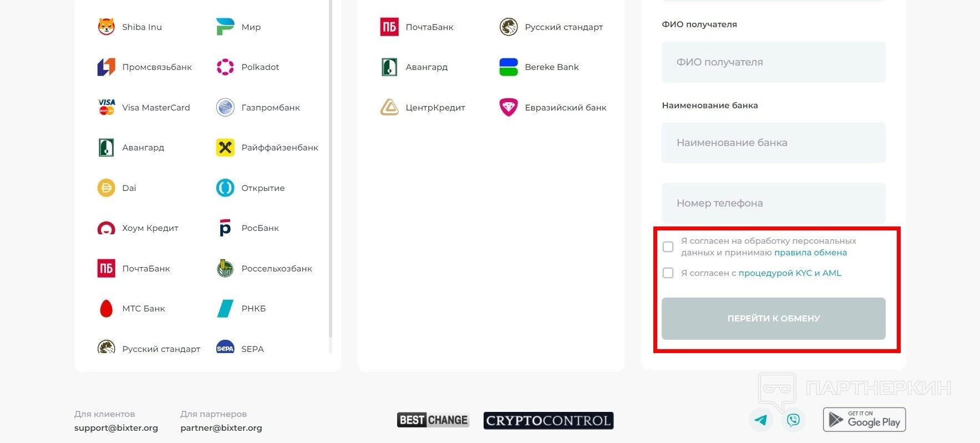Open the 'правила обмена' link
Screen dimensions: 980x443
point(810,253)
